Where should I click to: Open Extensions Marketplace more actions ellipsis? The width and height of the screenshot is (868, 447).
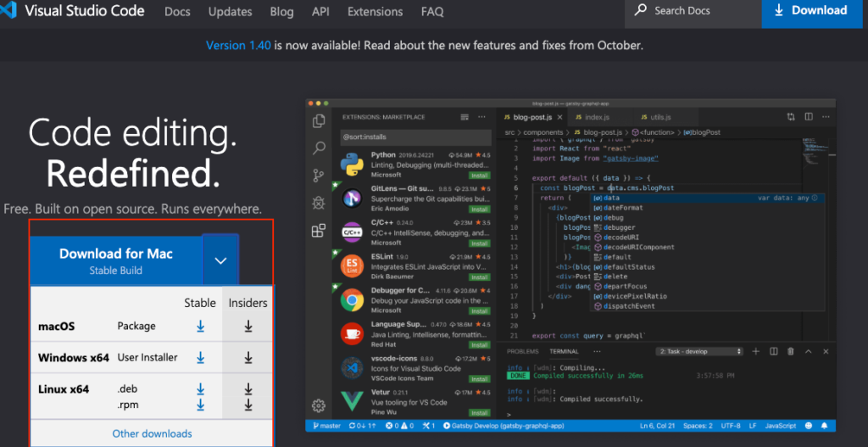coord(481,117)
